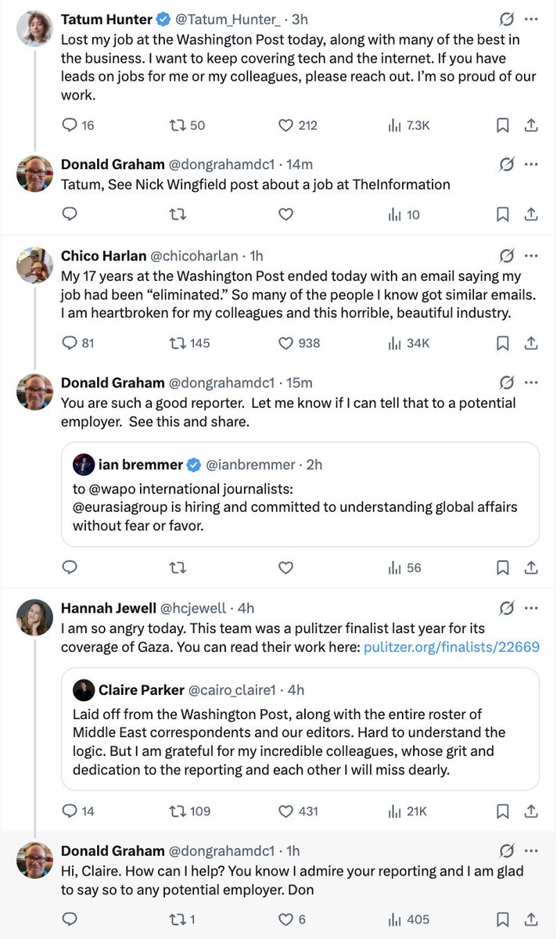560x939 pixels.
Task: Like Donald Graham's reply to Claire
Action: click(286, 919)
